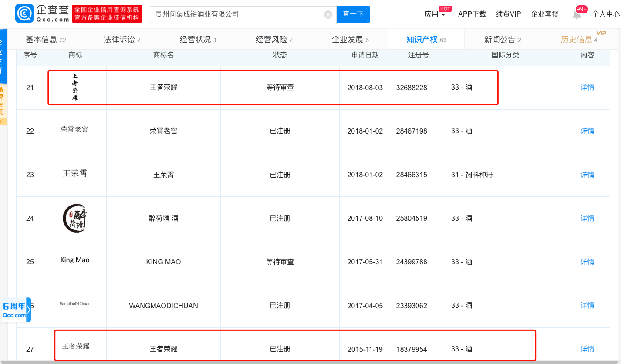Viewport: 621px width, 364px height.
Task: Select the 历史信息 VIP tab
Action: [x=579, y=40]
